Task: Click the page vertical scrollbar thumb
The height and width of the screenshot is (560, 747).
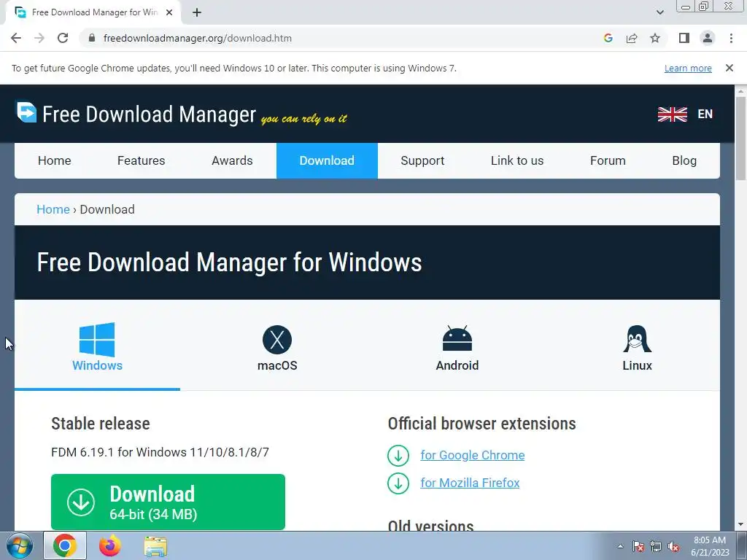Action: pyautogui.click(x=740, y=138)
